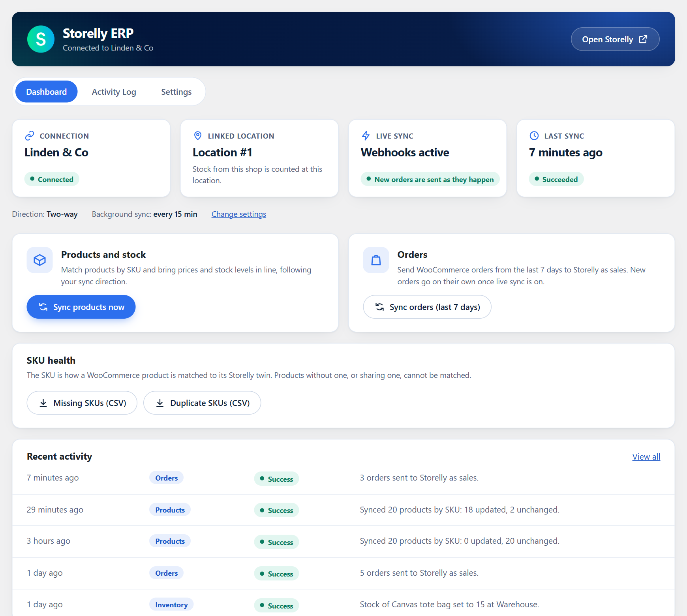Screen dimensions: 687x616
Task: Click the Products tag in the 3 hours ago row
Action: (x=170, y=541)
